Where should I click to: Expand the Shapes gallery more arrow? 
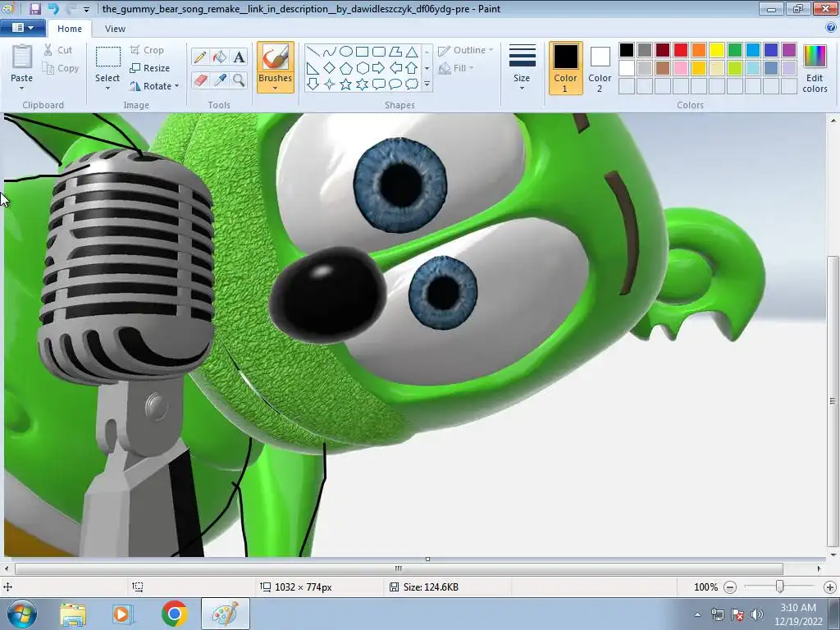point(427,84)
